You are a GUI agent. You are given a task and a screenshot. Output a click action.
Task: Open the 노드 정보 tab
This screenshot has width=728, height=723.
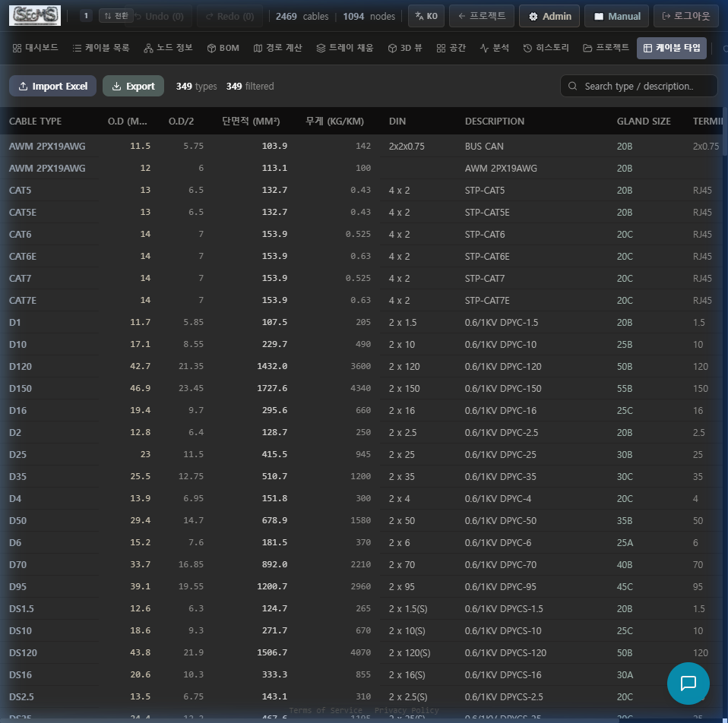[168, 48]
